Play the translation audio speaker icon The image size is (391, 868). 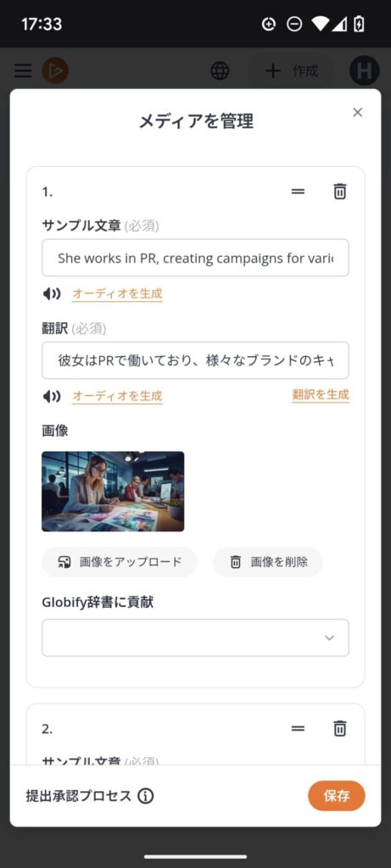52,397
